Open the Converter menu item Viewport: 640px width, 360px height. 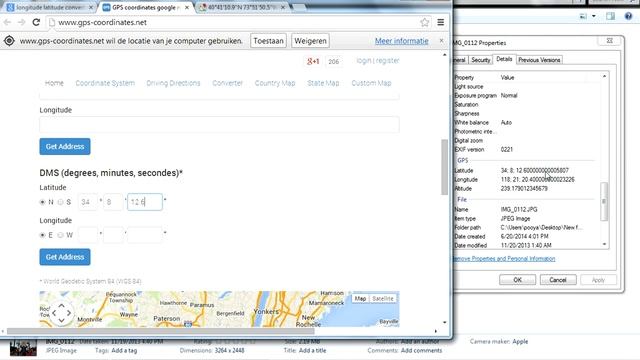tap(227, 83)
